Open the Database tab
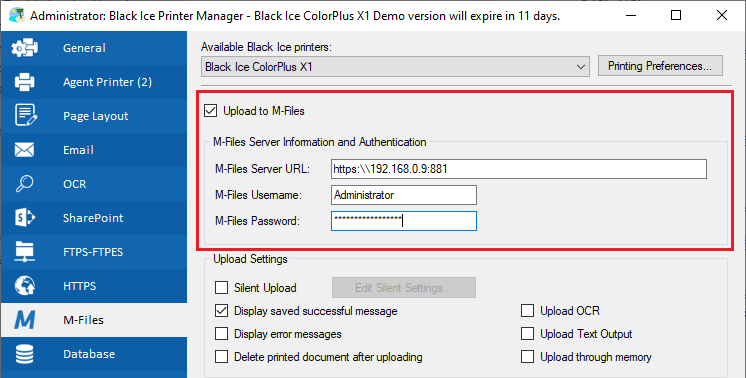 94,354
